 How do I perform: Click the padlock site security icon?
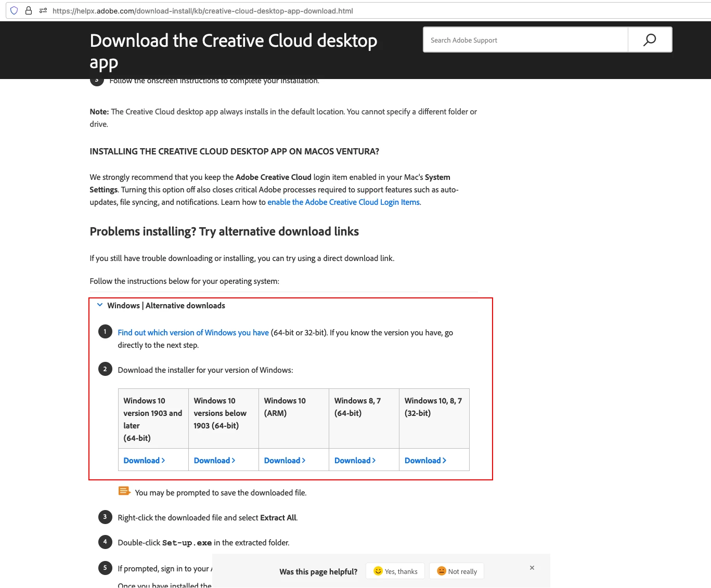pyautogui.click(x=29, y=10)
